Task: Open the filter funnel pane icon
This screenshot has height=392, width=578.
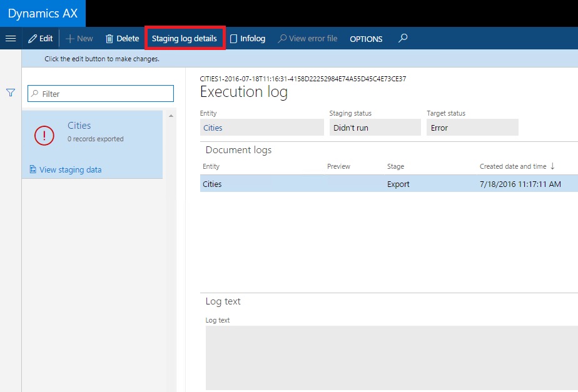Action: [11, 93]
